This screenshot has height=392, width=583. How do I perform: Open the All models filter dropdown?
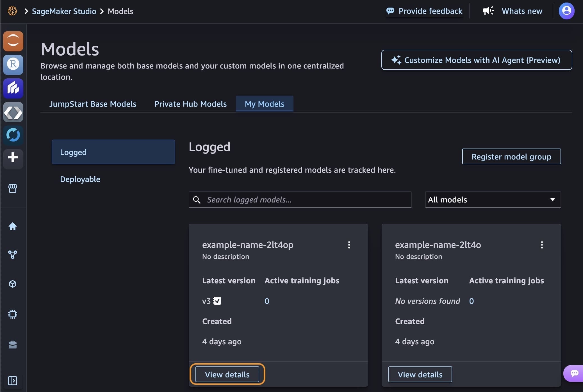click(x=493, y=200)
